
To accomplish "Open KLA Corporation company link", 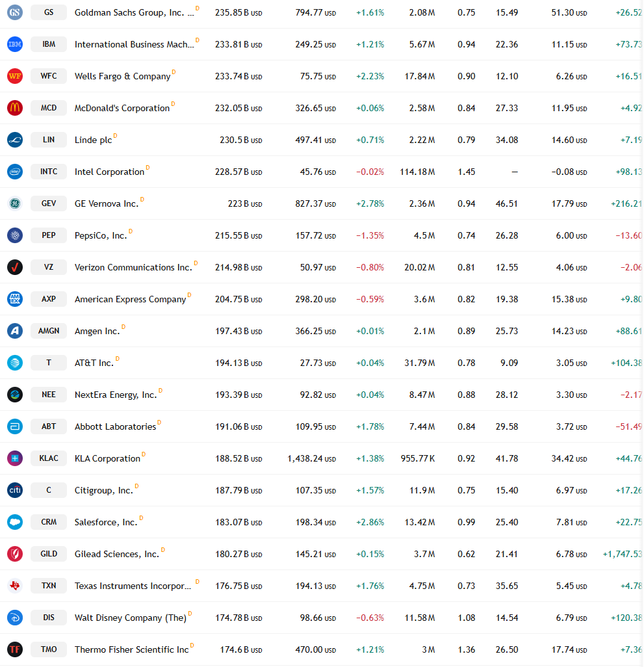I will pos(107,459).
